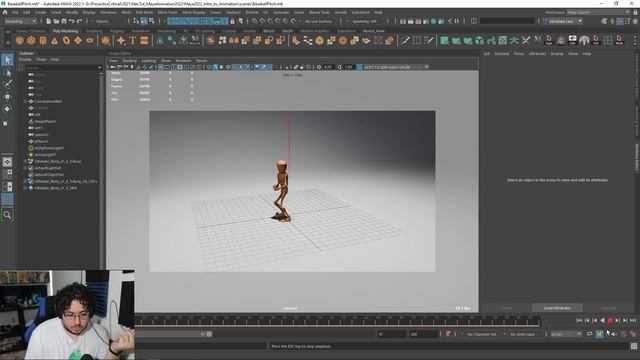This screenshot has height=360, width=640.
Task: Open the Windows menu
Action: [x=108, y=12]
